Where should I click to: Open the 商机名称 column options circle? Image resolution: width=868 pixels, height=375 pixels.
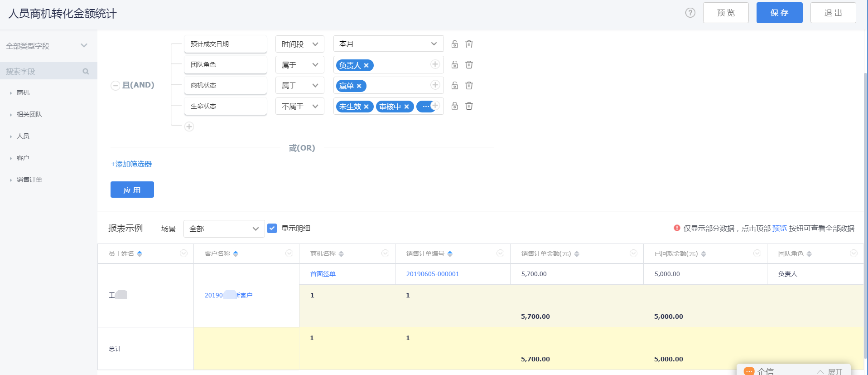coord(385,253)
